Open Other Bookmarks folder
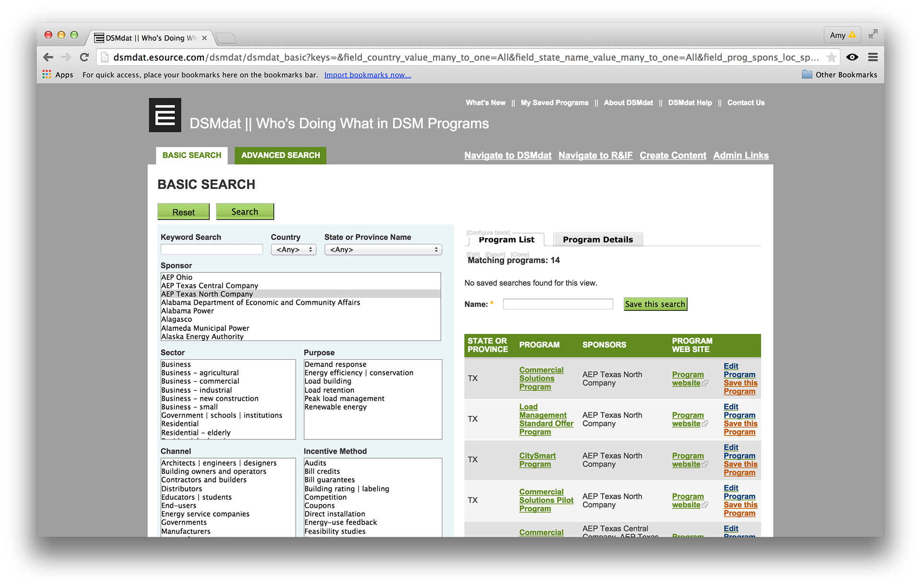 pyautogui.click(x=839, y=75)
